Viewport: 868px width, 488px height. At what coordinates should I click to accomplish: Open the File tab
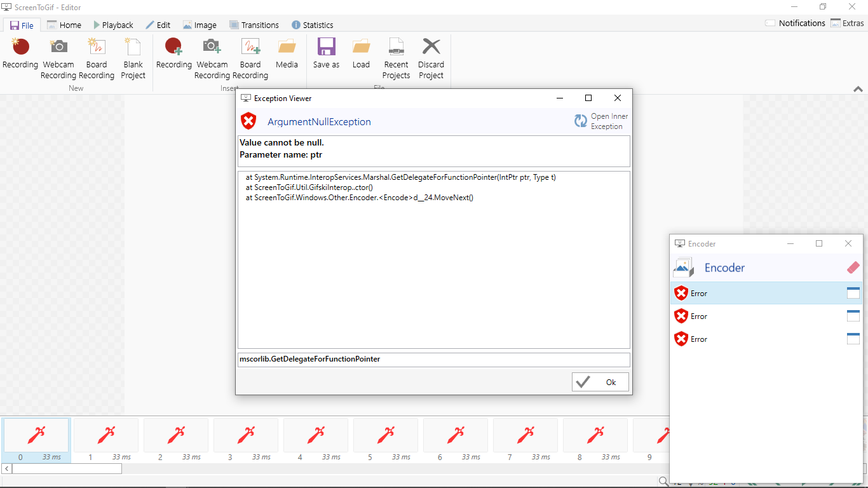[x=22, y=25]
